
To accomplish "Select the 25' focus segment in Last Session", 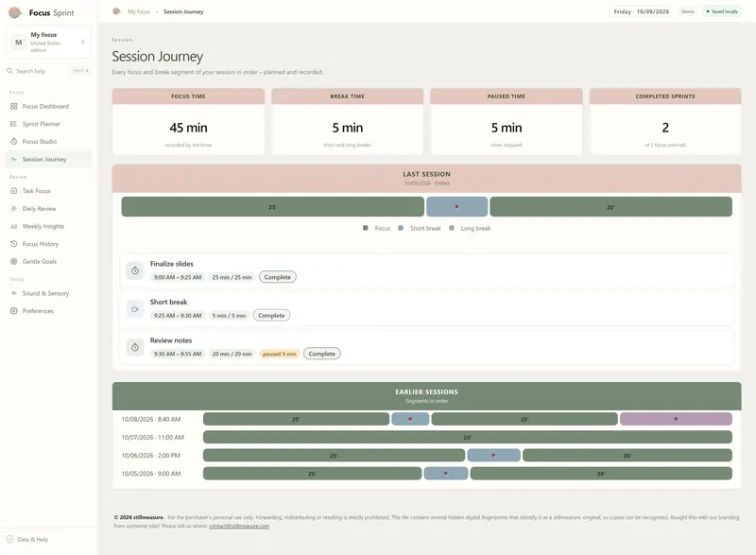I will (x=273, y=207).
